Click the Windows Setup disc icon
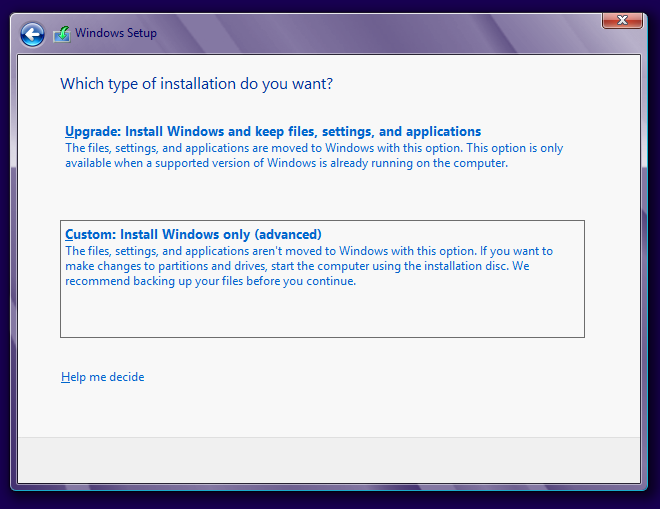Image resolution: width=660 pixels, height=509 pixels. (62, 35)
